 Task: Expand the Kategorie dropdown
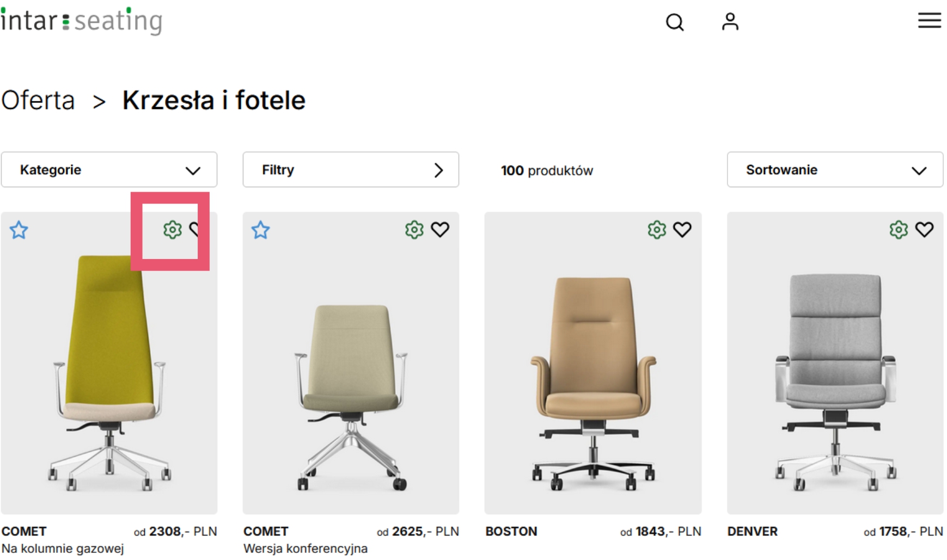point(109,170)
